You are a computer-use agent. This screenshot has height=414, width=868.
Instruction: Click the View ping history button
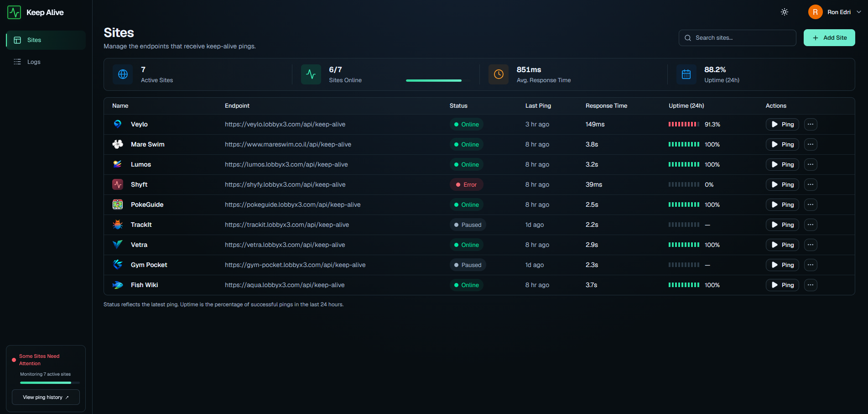point(46,397)
